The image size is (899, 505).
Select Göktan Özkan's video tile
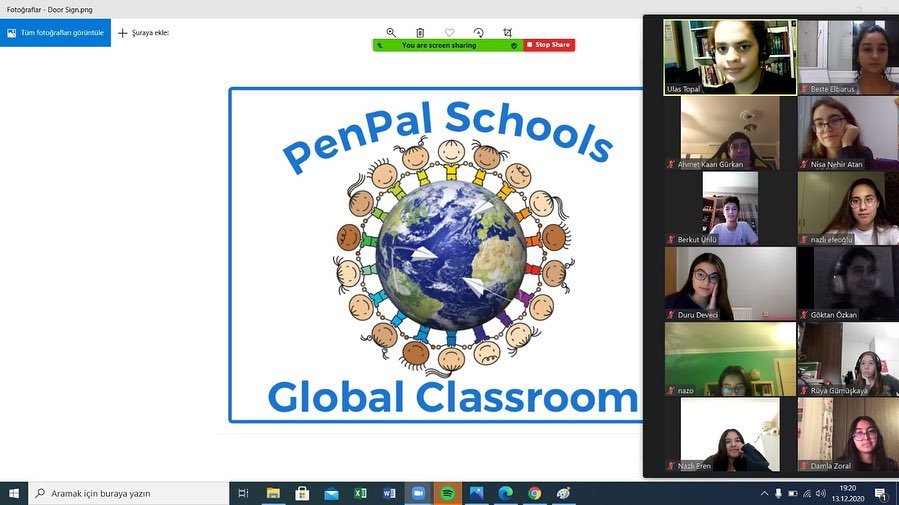849,283
